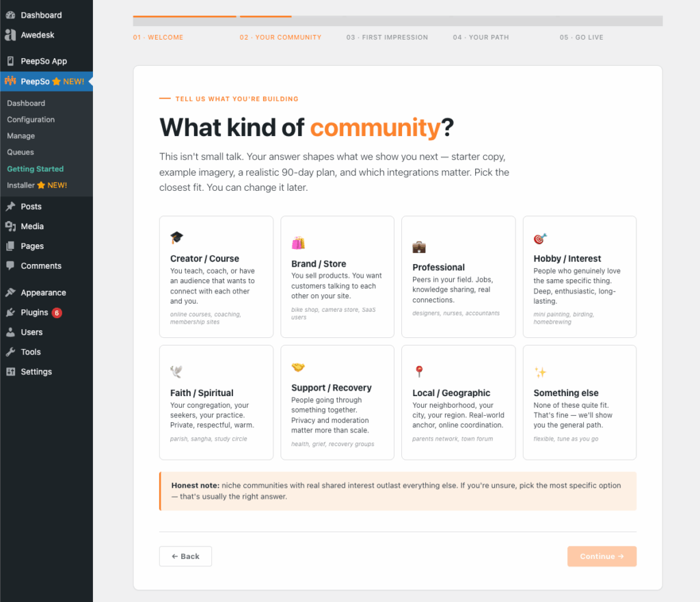Viewport: 700px width, 602px height.
Task: Click the graduation cap icon on Creator / Course
Action: [177, 237]
